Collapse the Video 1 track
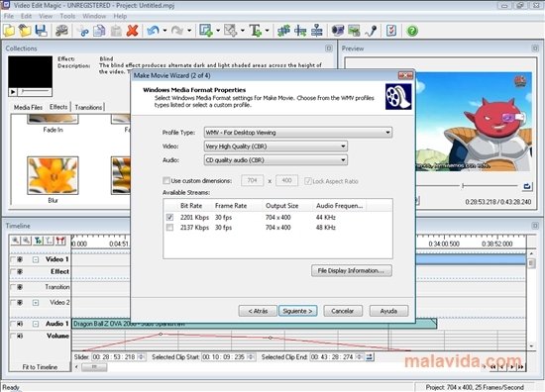This screenshot has width=545, height=392. 36,259
